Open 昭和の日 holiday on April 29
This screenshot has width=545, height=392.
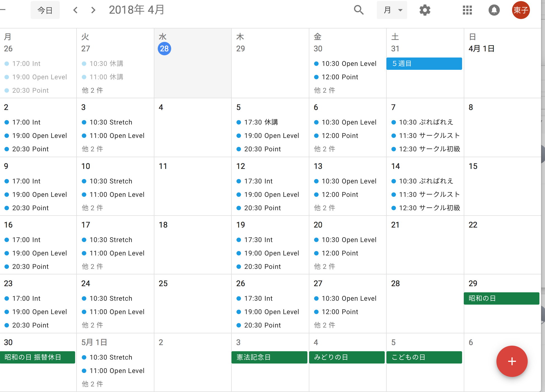click(x=501, y=298)
